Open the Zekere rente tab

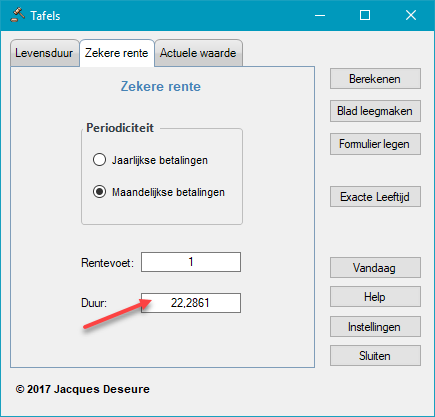[117, 53]
